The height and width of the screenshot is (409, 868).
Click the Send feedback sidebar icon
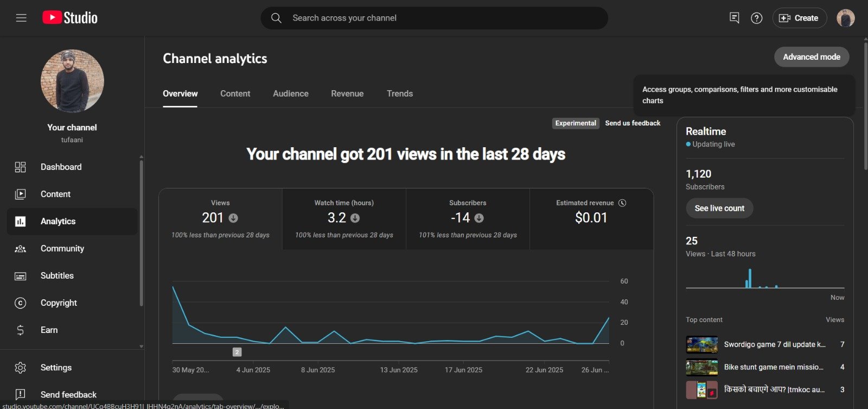pos(20,394)
